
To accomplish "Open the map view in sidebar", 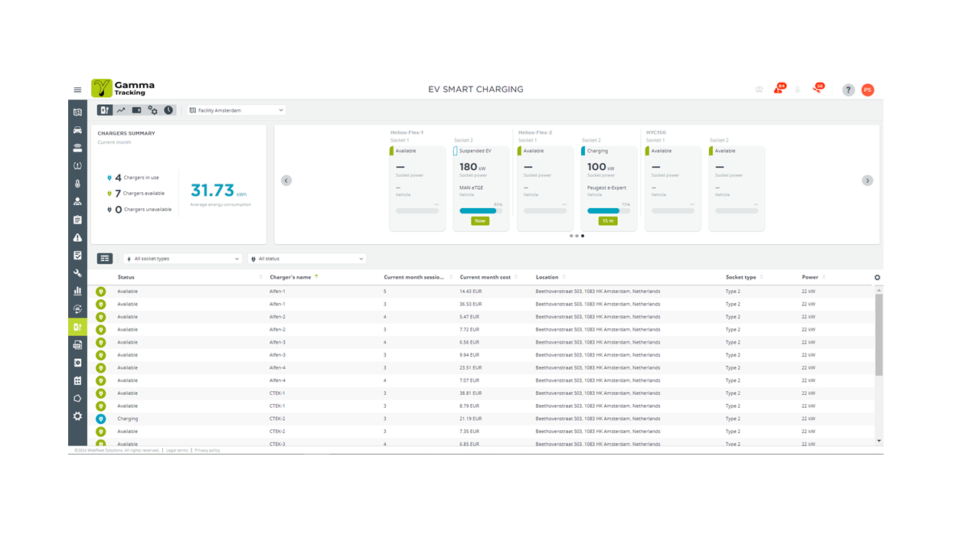I will point(77,112).
